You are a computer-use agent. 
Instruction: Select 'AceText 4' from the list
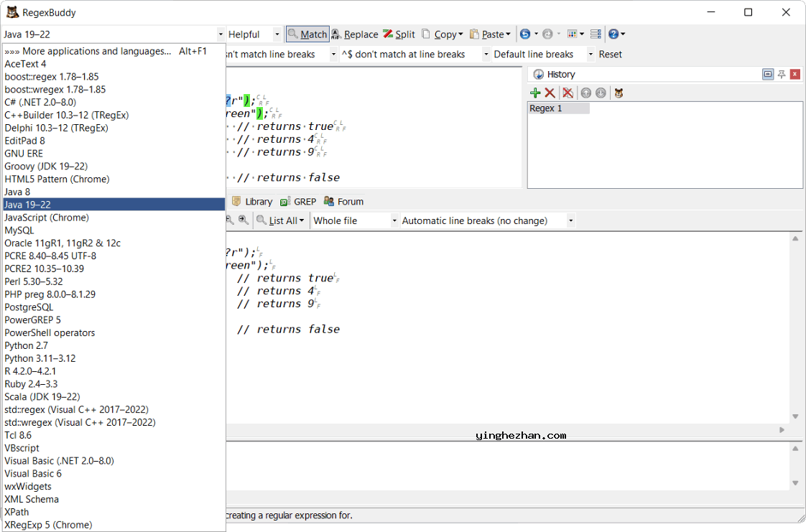[114, 64]
